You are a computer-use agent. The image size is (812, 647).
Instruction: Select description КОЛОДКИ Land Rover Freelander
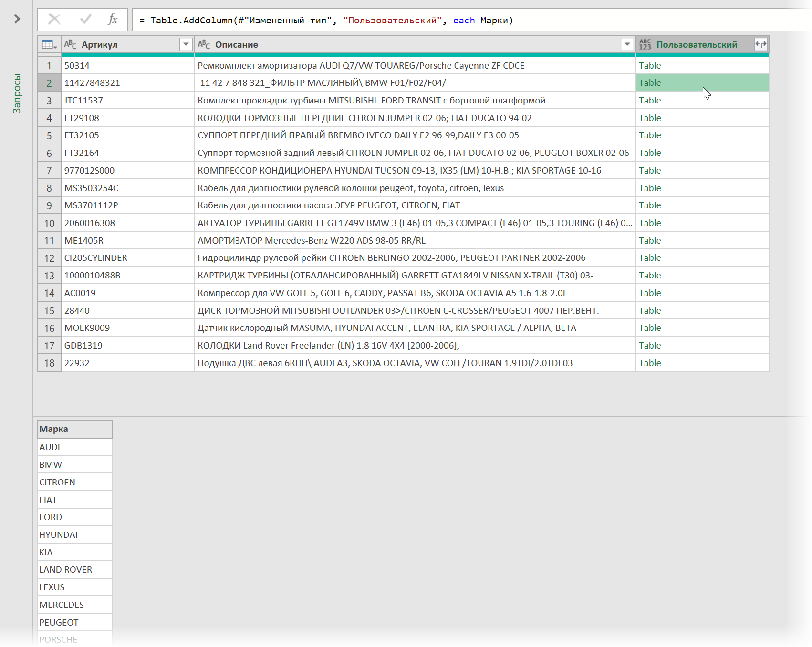coord(415,346)
